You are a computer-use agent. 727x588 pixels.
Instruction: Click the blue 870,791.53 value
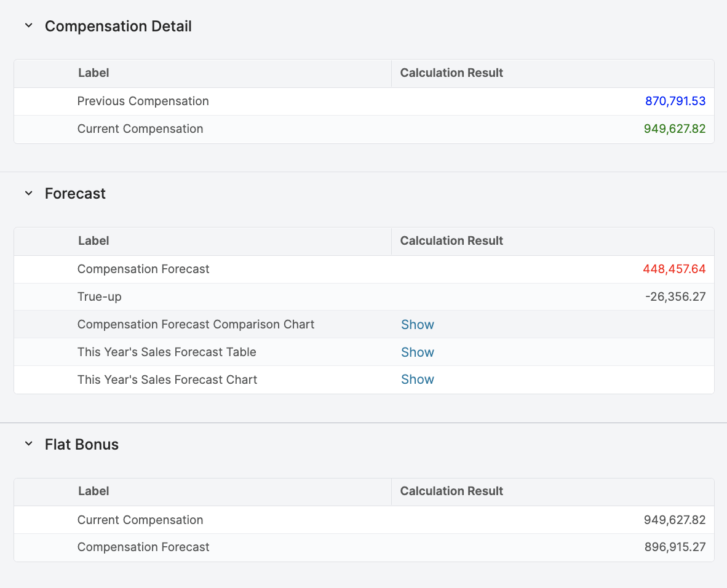coord(675,101)
